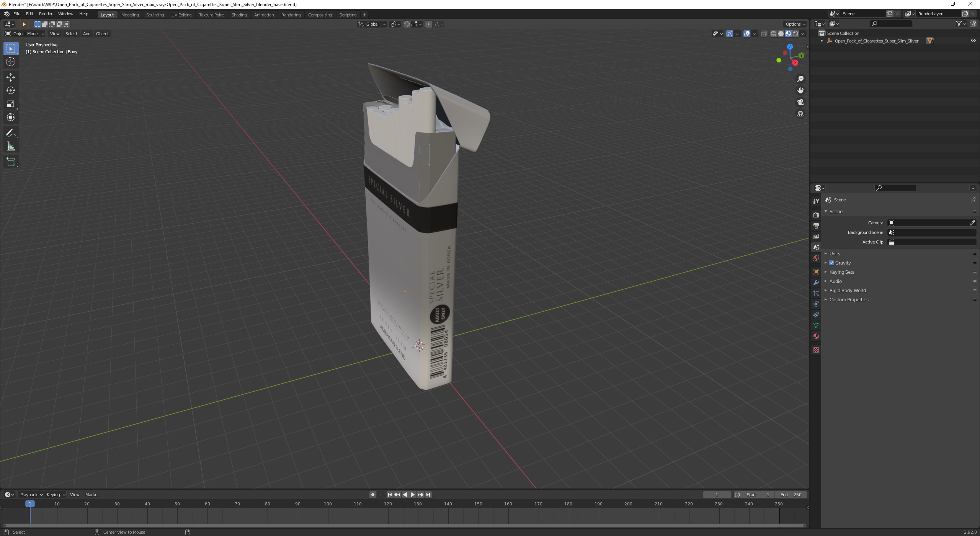980x536 pixels.
Task: Expand the Audio panel
Action: point(835,281)
